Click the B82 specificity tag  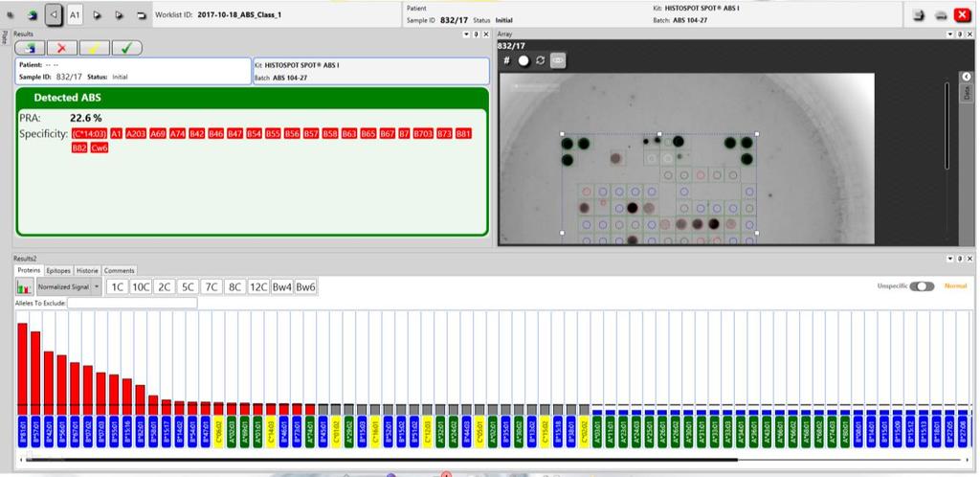point(78,148)
